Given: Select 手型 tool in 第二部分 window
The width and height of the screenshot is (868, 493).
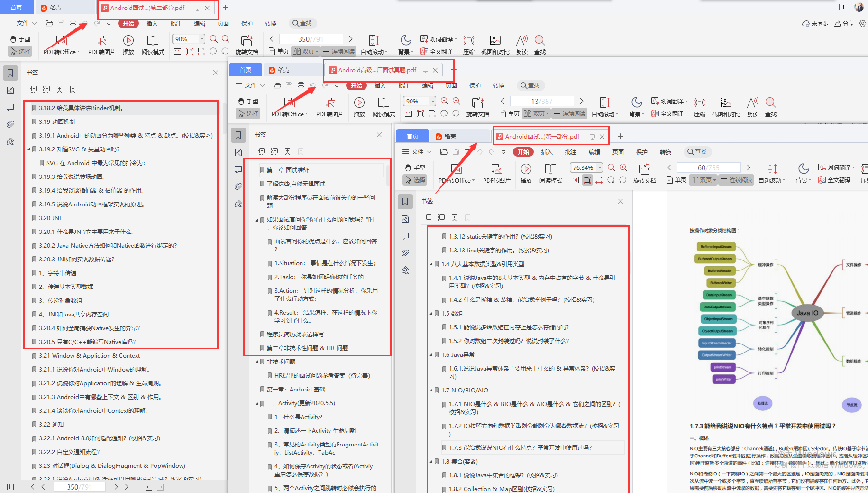Looking at the screenshot, I should (x=20, y=39).
